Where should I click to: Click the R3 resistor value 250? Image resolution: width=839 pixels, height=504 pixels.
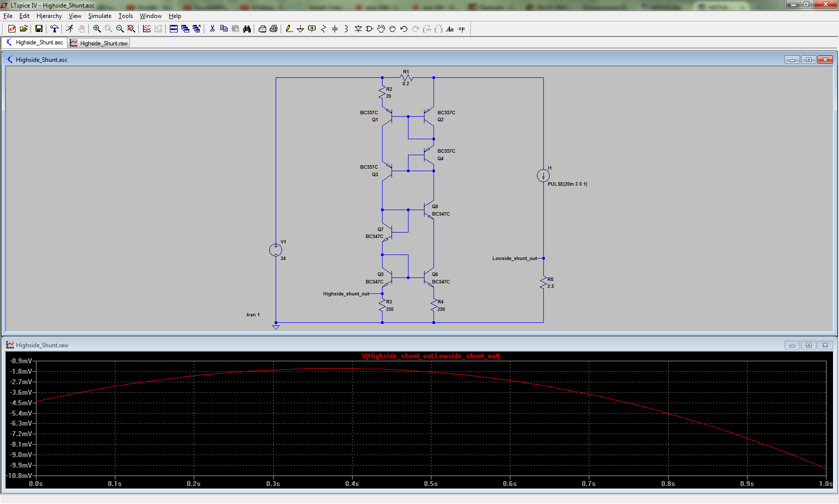coord(390,309)
